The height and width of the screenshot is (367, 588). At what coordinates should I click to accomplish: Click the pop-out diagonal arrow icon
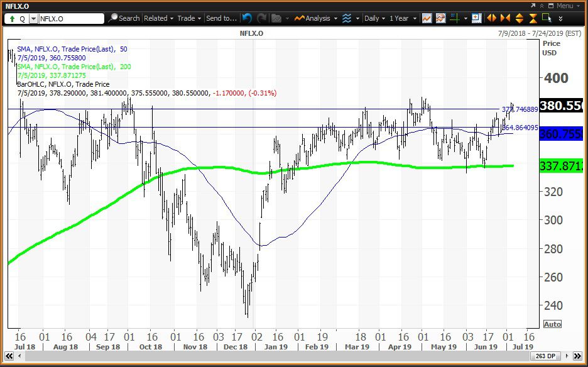click(x=533, y=6)
